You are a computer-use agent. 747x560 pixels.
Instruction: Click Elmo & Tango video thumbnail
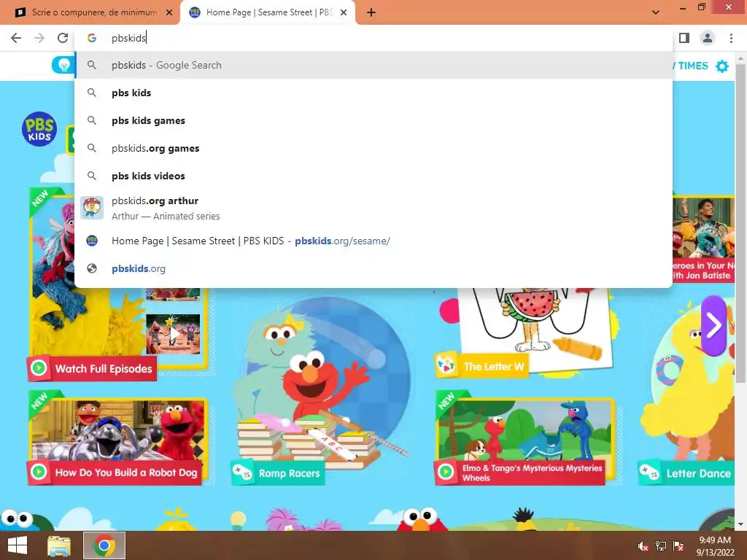[525, 430]
